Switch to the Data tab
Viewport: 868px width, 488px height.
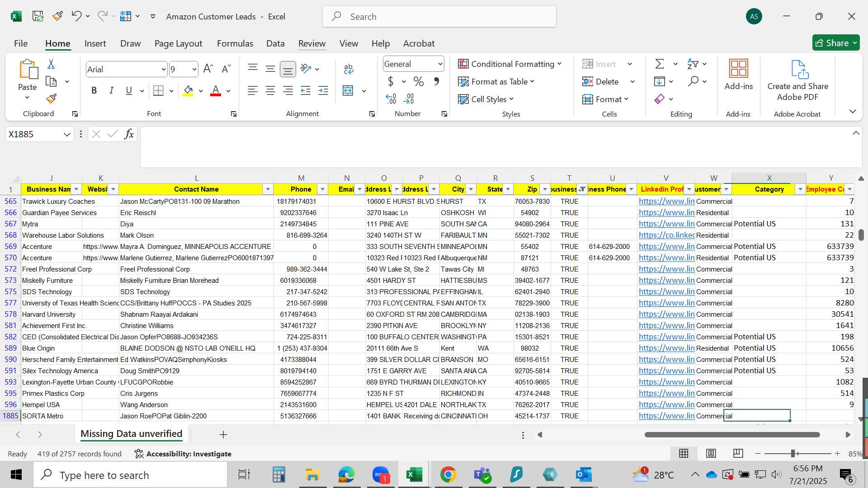pyautogui.click(x=275, y=43)
